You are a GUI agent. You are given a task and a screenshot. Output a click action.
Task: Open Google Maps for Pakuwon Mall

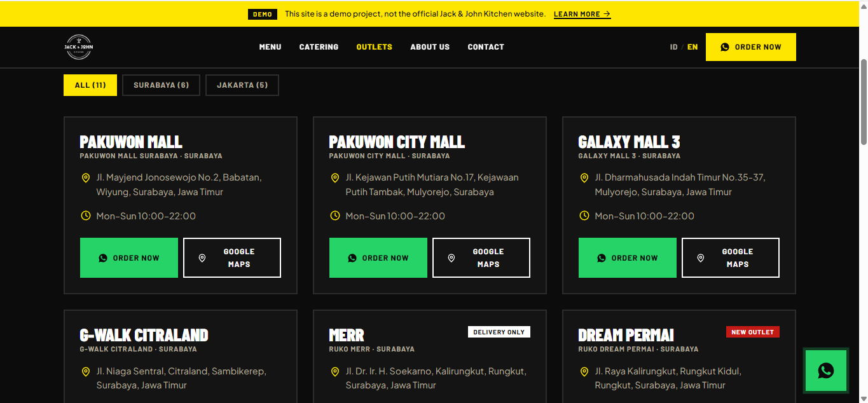point(232,258)
